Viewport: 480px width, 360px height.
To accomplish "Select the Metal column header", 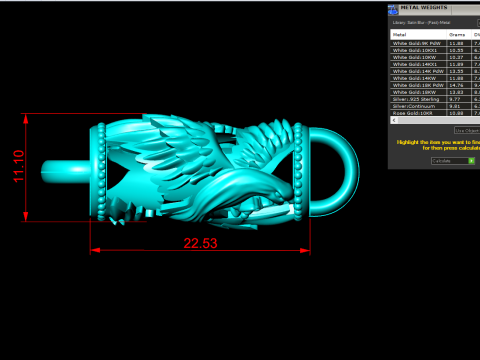I will [418, 35].
